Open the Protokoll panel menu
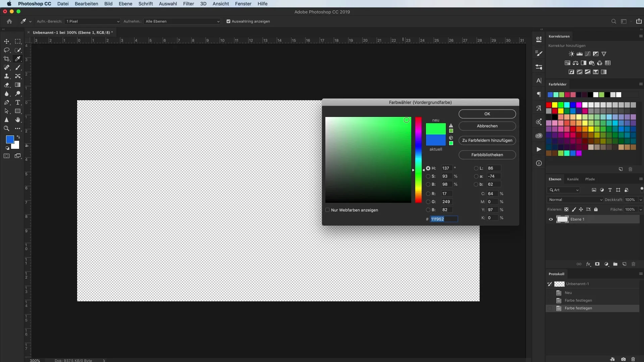 [641, 274]
